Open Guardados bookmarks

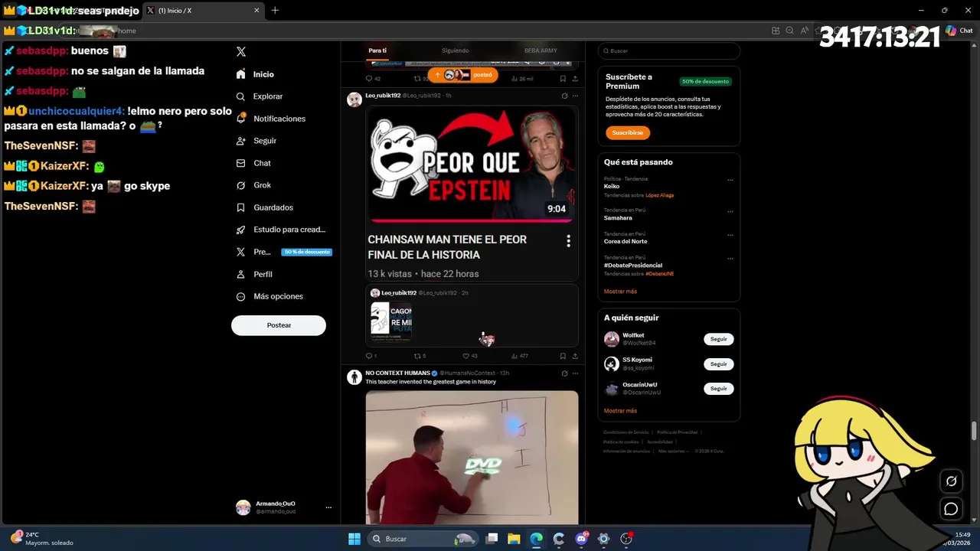[x=264, y=207]
